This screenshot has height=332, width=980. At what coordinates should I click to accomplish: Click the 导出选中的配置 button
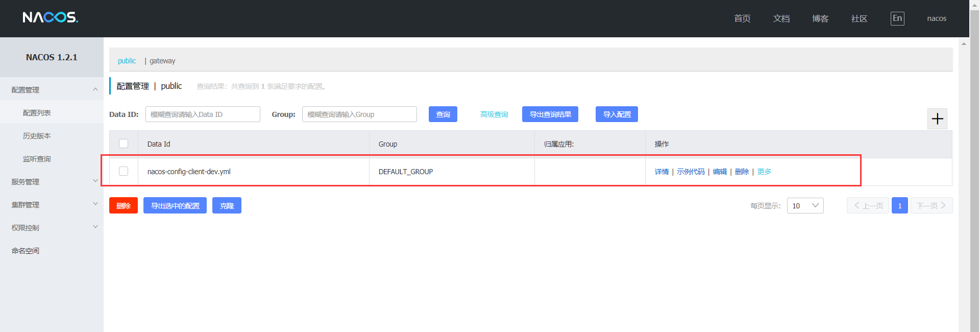pos(175,205)
